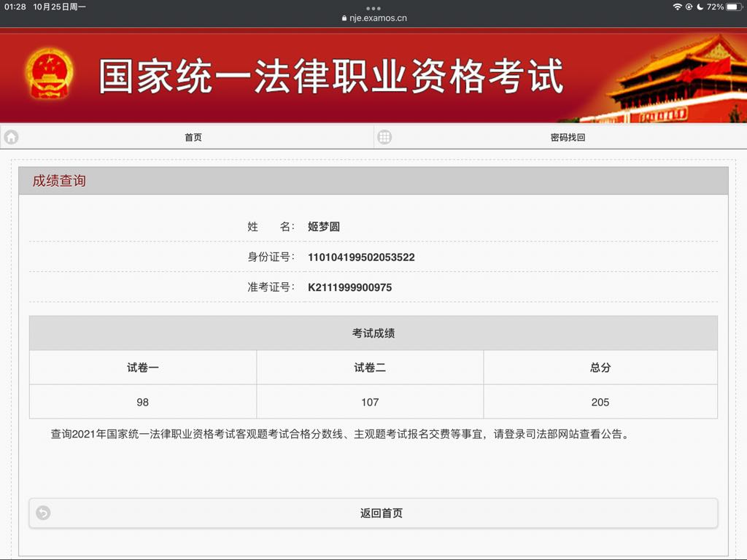Click the 试卷一 column header

click(x=143, y=367)
